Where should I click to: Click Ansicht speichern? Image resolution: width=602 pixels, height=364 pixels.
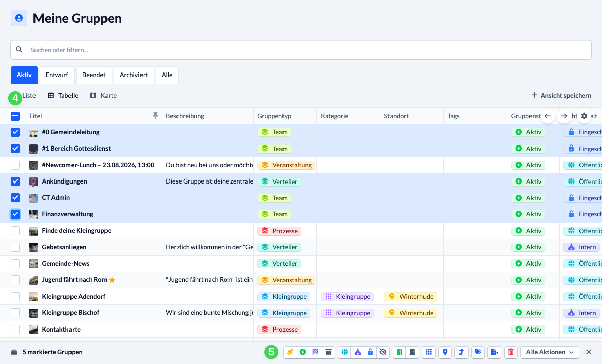[x=561, y=96]
